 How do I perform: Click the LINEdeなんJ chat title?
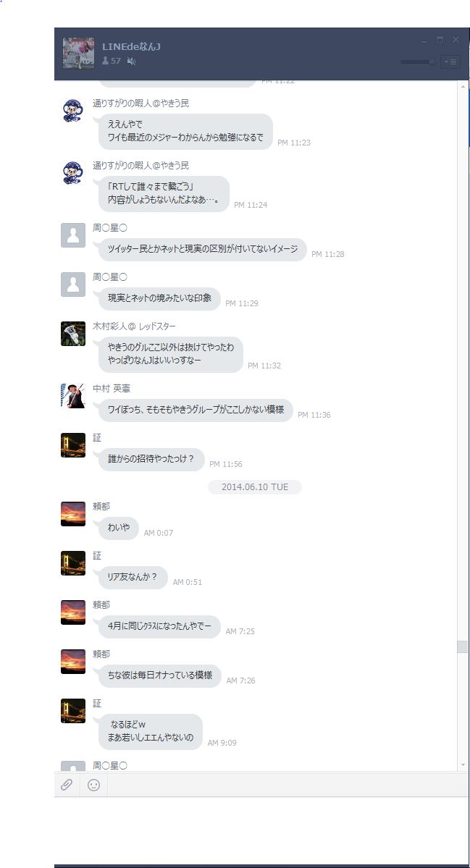pyautogui.click(x=131, y=46)
